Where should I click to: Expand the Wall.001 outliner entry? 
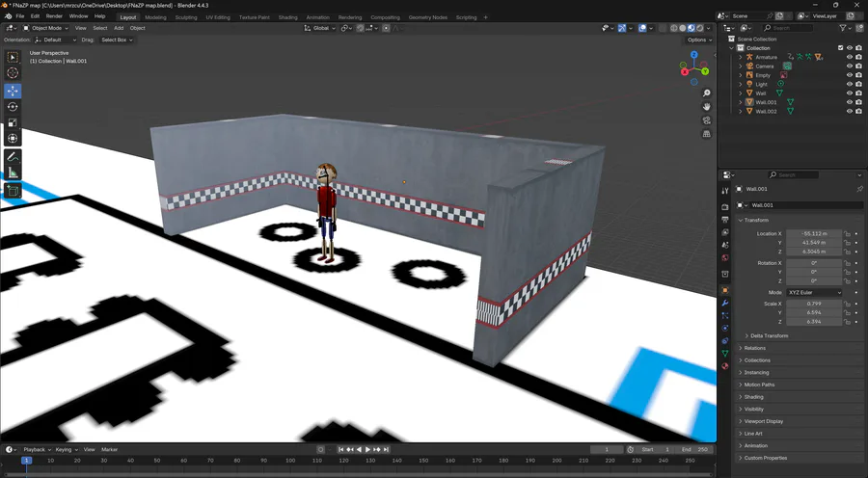(x=740, y=102)
